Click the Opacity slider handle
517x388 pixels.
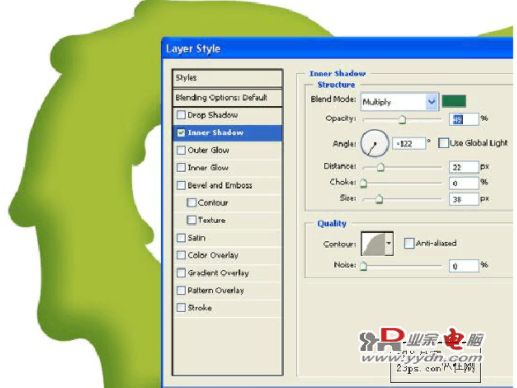(x=402, y=119)
